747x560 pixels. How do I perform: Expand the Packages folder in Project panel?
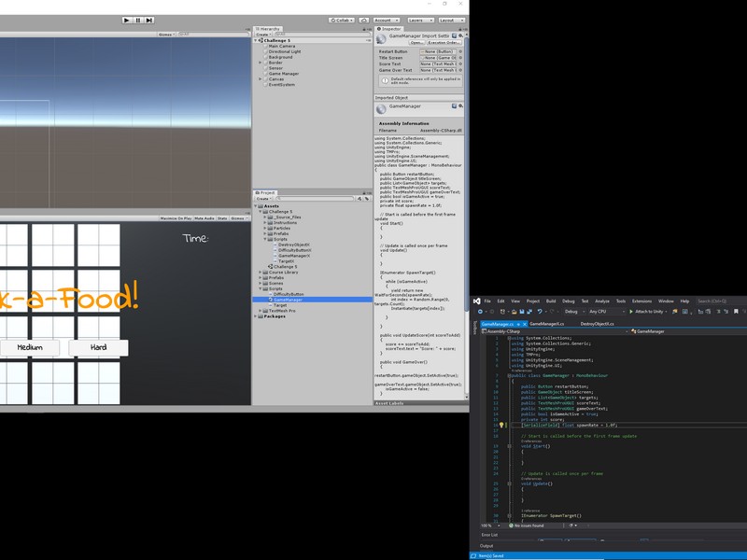pyautogui.click(x=254, y=316)
